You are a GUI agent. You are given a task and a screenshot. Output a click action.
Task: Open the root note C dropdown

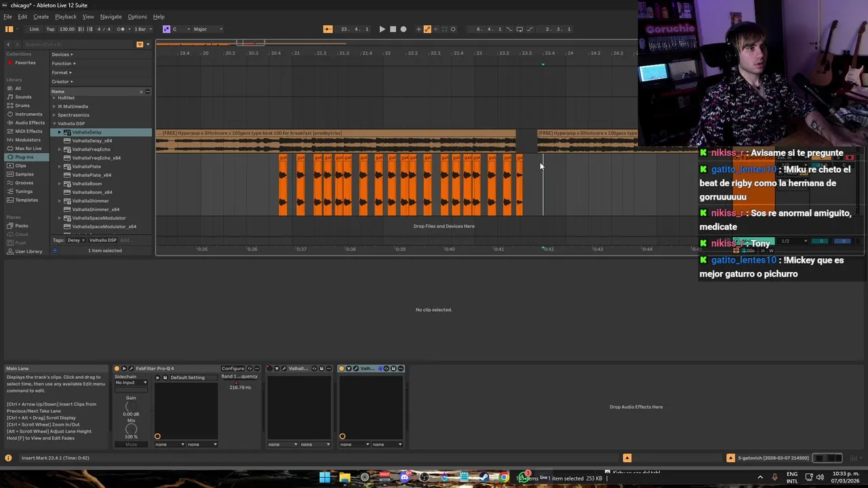tap(181, 29)
